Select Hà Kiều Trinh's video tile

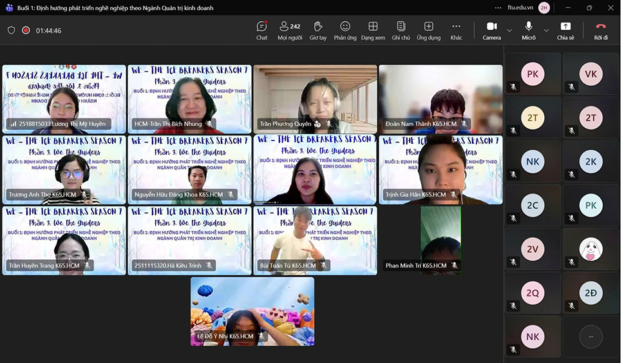(x=190, y=240)
